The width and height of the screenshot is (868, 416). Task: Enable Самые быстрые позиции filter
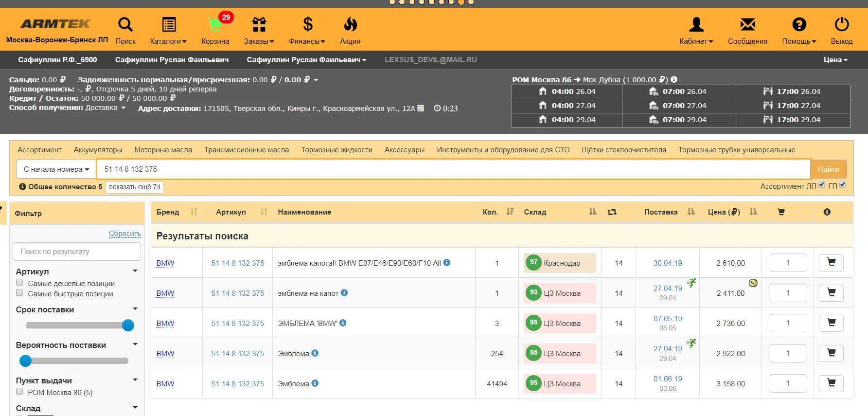pos(19,293)
